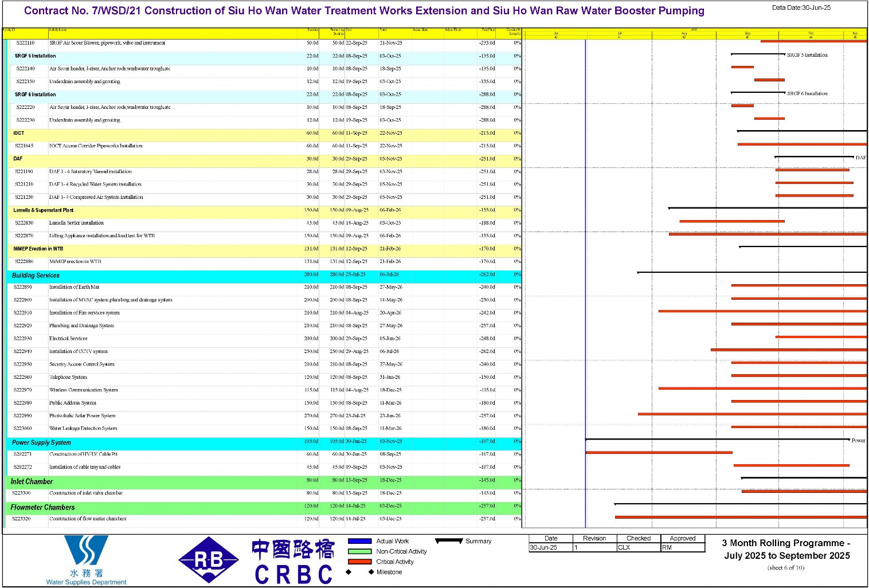Viewport: 869px width, 588px height.
Task: Click the contract title heading text
Action: pos(364,11)
